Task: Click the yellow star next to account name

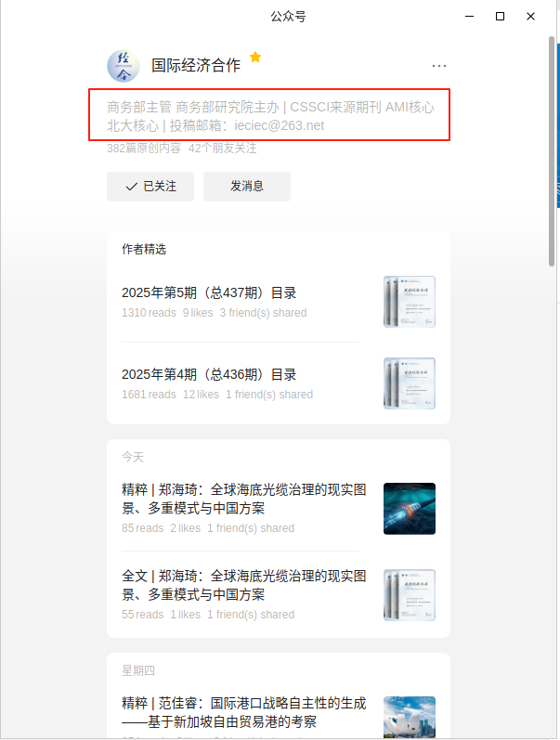Action: (x=255, y=58)
